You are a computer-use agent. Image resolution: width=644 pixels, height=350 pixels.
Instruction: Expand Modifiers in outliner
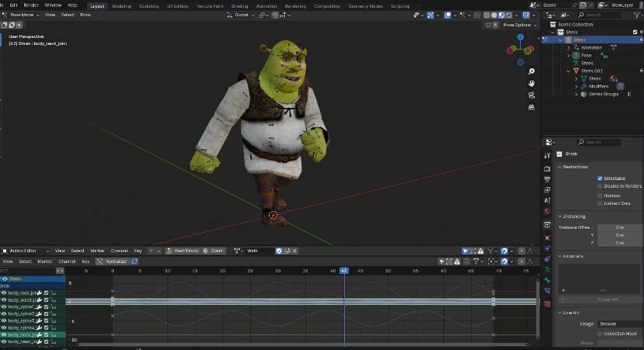pos(577,86)
